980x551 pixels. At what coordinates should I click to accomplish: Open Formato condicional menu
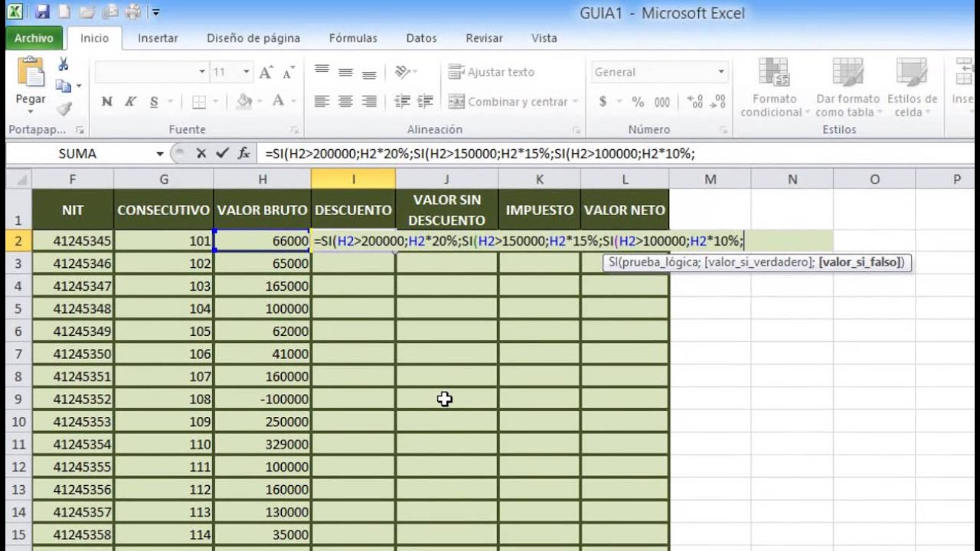click(x=774, y=86)
